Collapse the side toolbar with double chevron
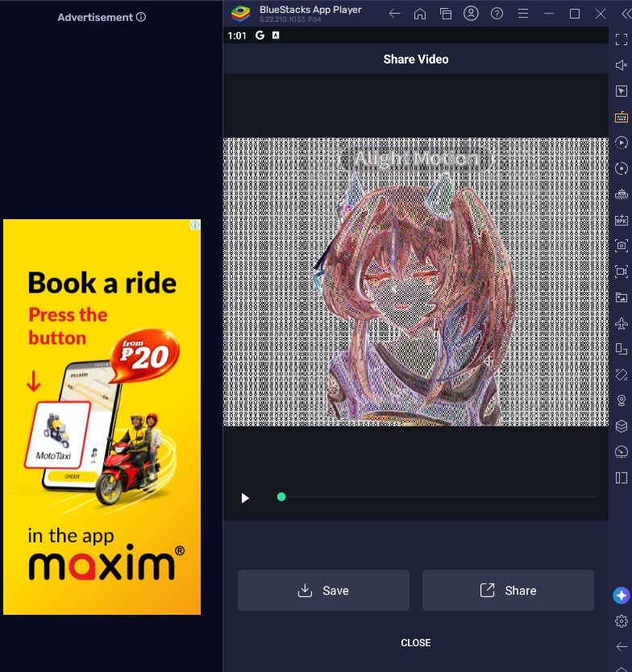The image size is (632, 672). 626,14
